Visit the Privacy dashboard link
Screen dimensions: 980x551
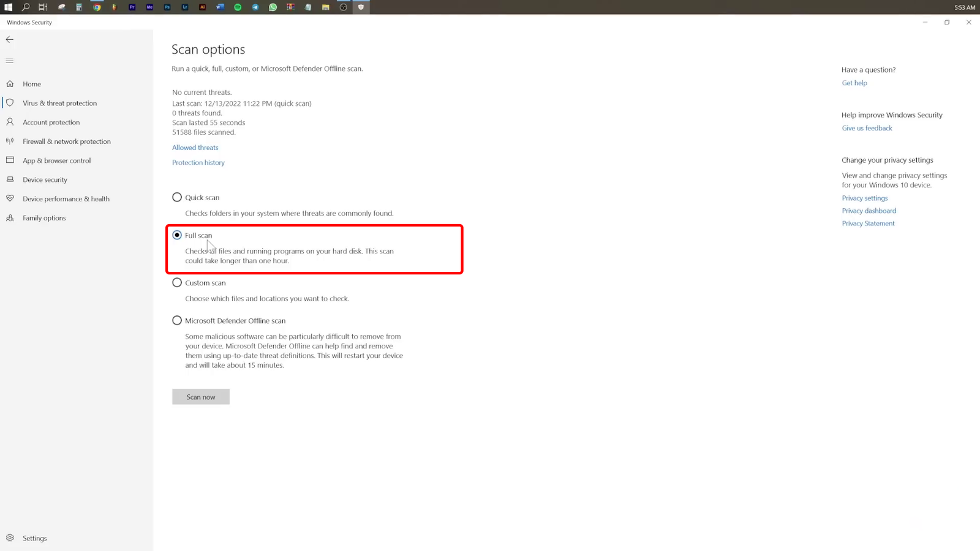point(869,211)
